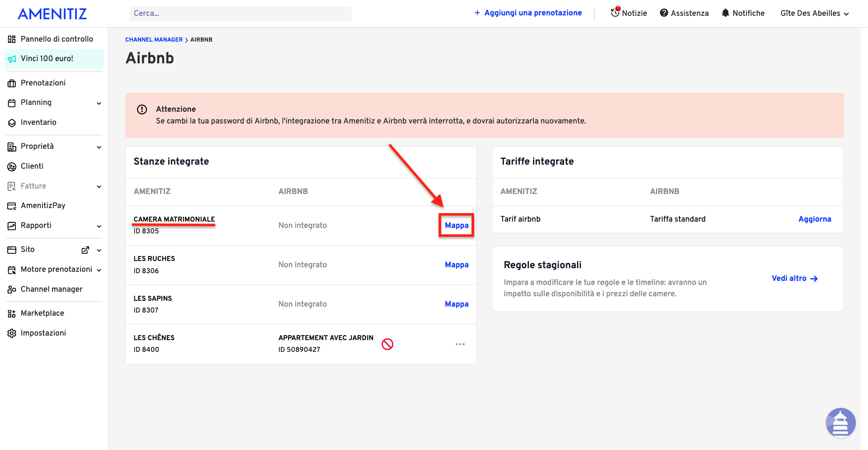Click the Motore prenotazioni icon

(12, 270)
